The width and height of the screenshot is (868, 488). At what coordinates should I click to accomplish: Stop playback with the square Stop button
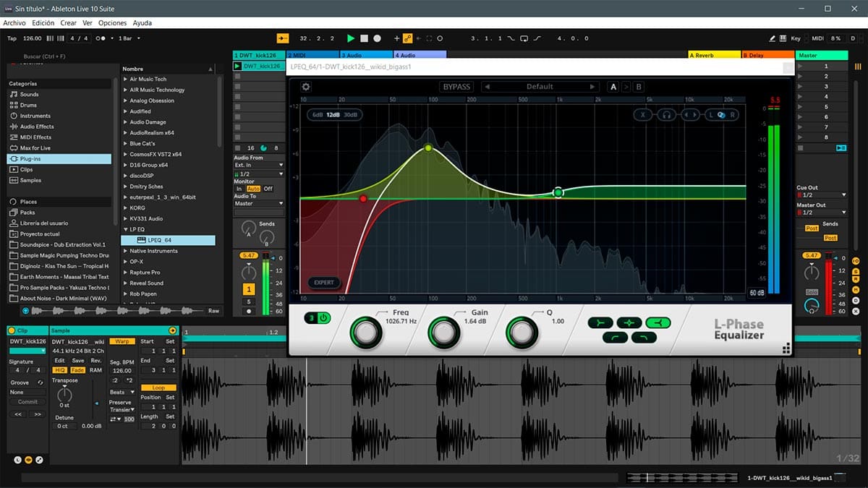(x=364, y=38)
